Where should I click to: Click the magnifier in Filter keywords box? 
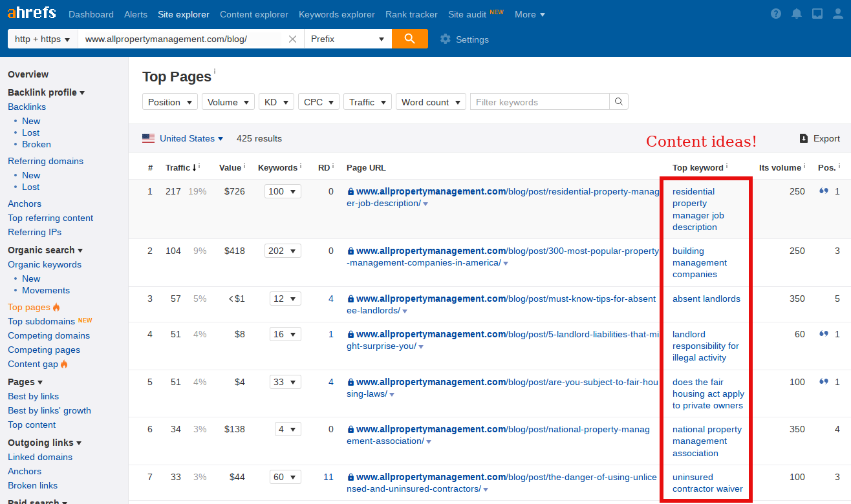(619, 102)
